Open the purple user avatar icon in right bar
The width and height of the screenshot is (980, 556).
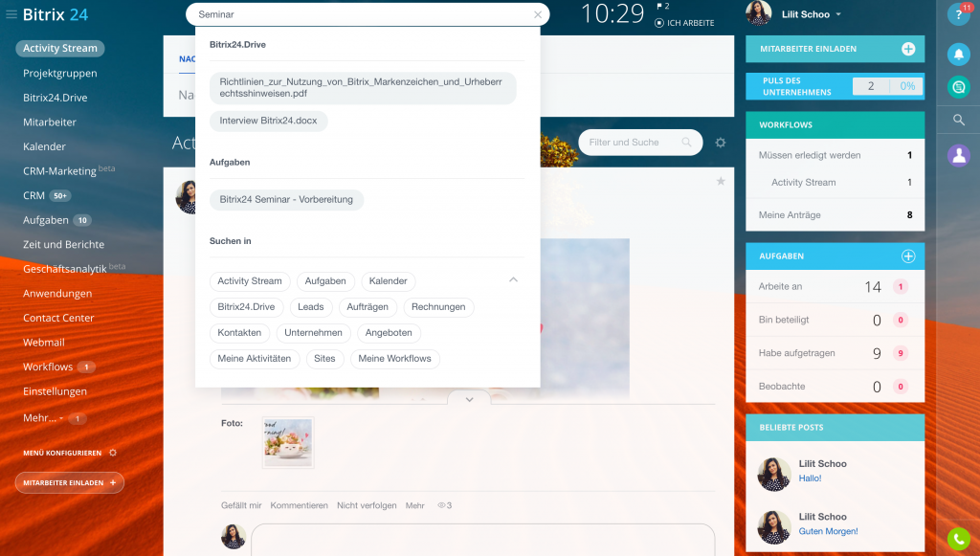coord(959,156)
